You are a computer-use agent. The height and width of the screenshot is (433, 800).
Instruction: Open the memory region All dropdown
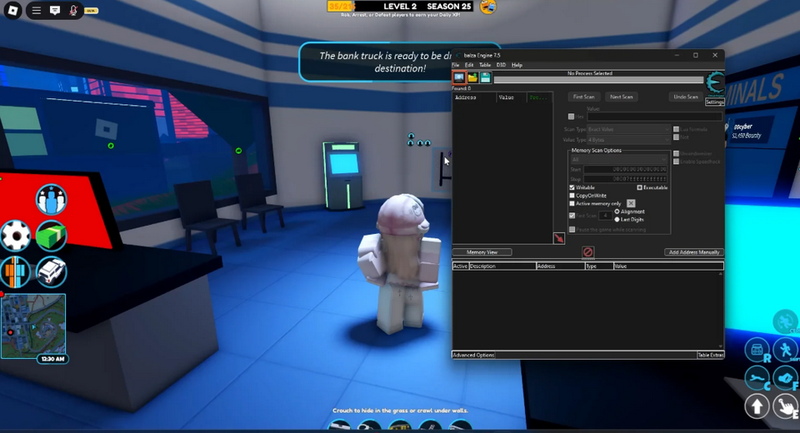(619, 159)
